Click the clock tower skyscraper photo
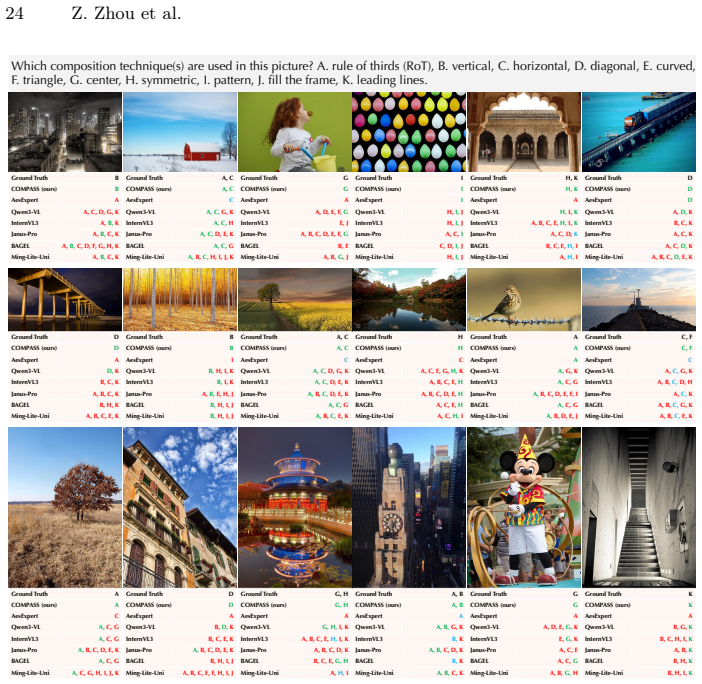702x684 pixels. 409,507
